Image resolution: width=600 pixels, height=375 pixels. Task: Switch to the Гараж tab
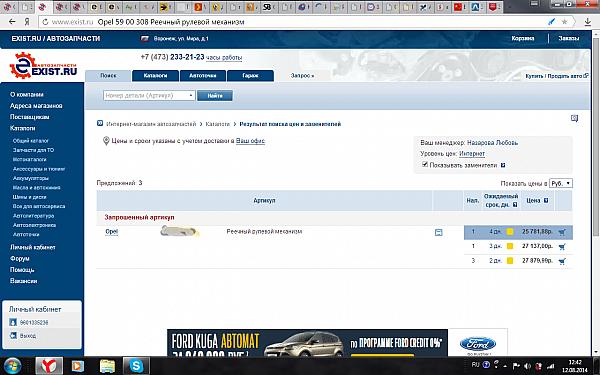[x=250, y=76]
